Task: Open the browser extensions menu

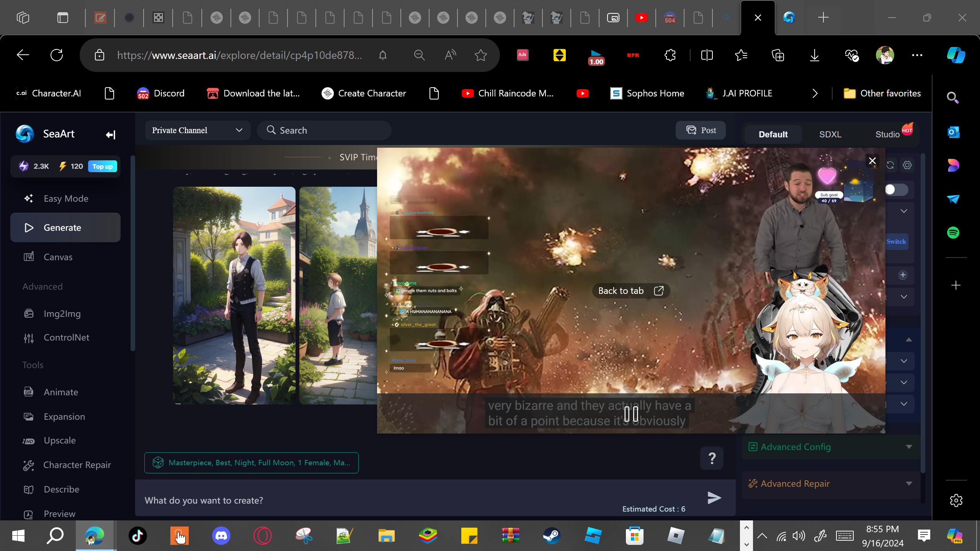Action: pyautogui.click(x=670, y=55)
